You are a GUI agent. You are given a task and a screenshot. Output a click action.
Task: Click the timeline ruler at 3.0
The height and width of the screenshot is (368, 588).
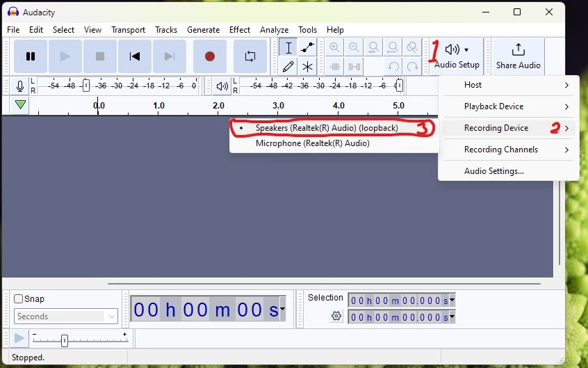[278, 106]
